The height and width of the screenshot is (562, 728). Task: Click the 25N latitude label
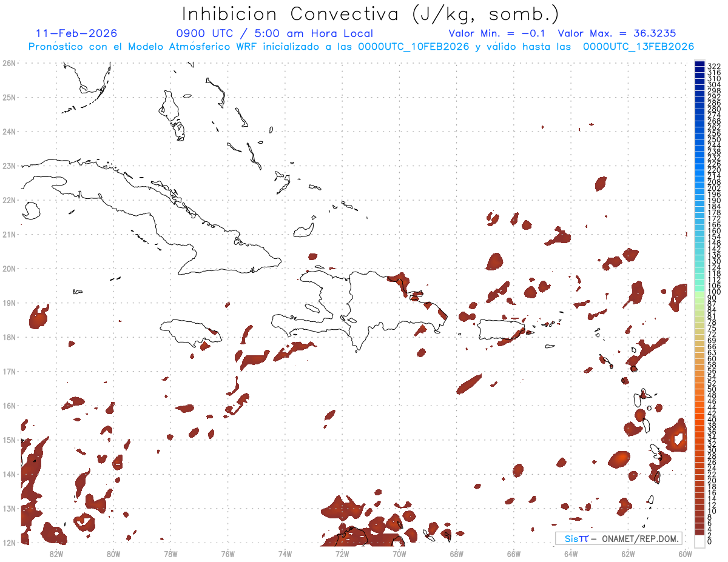(x=9, y=97)
